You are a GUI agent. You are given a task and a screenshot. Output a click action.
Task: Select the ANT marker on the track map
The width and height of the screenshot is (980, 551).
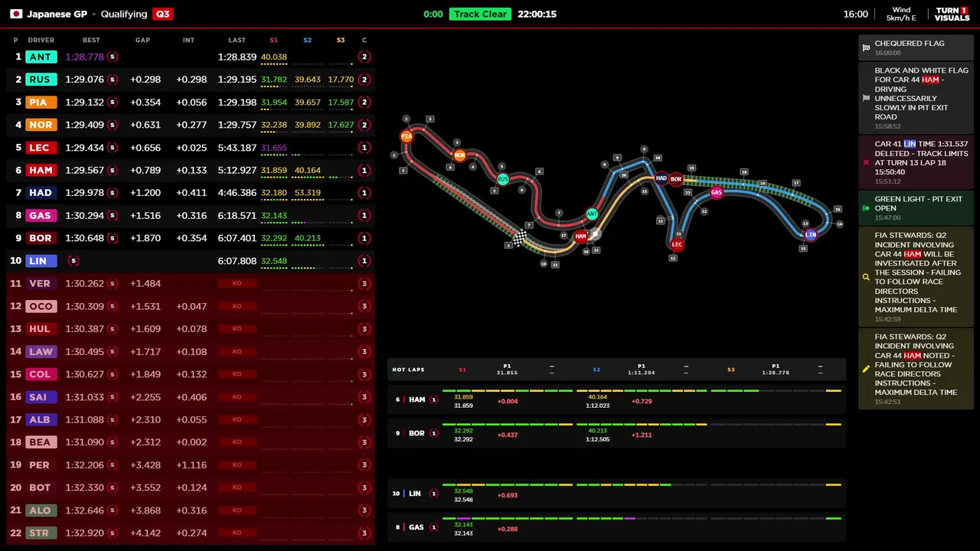tap(592, 214)
